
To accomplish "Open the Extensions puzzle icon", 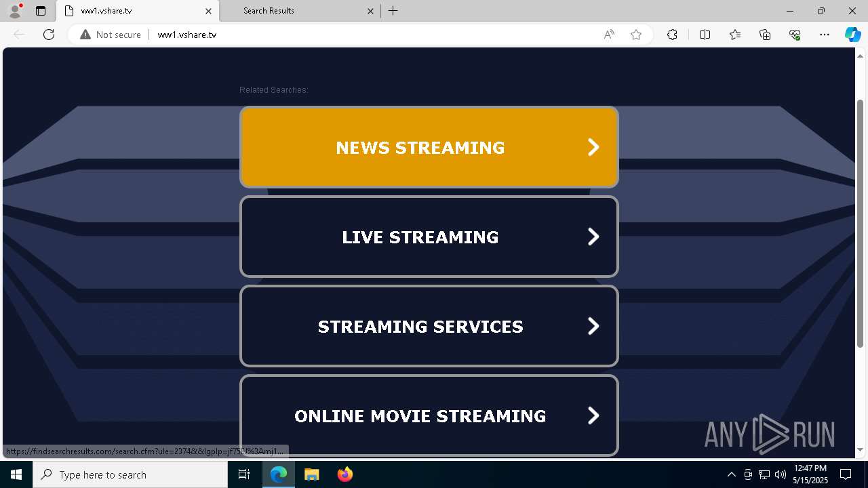I will [672, 35].
